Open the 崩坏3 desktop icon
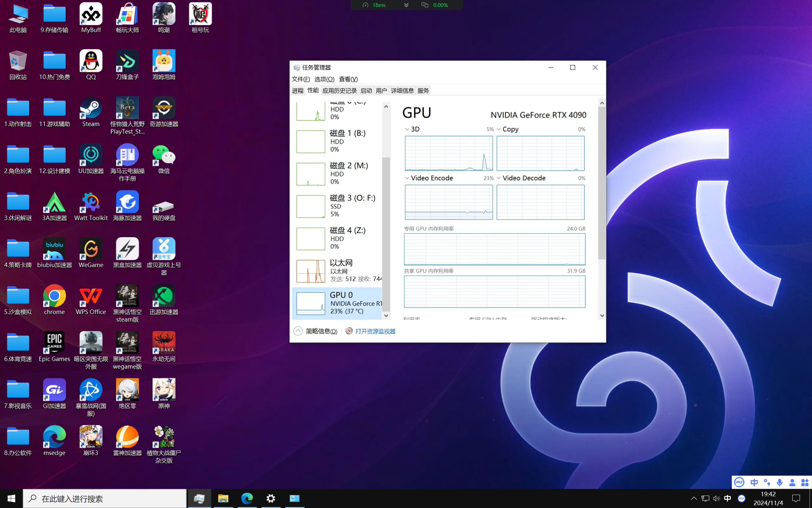Screen dimensions: 812x508 click(91, 441)
